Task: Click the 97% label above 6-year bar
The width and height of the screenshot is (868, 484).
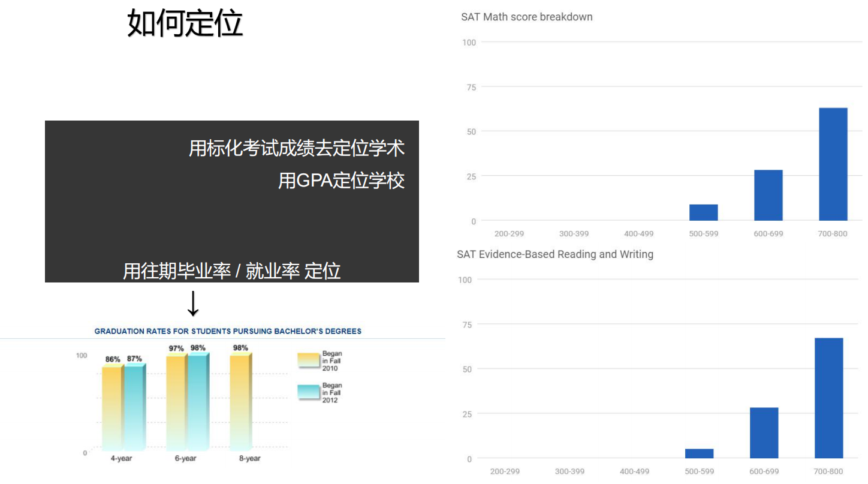Action: [x=176, y=348]
